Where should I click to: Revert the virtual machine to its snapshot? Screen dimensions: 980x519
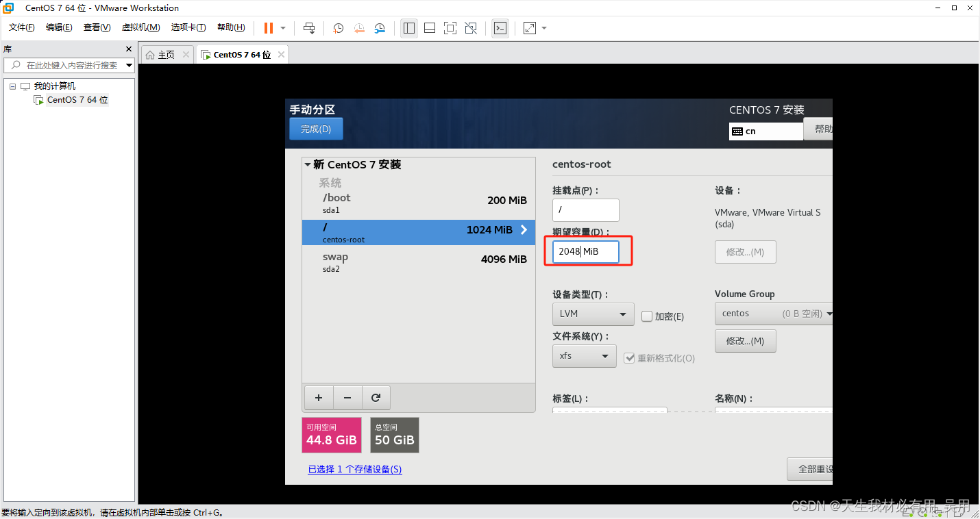pyautogui.click(x=359, y=28)
